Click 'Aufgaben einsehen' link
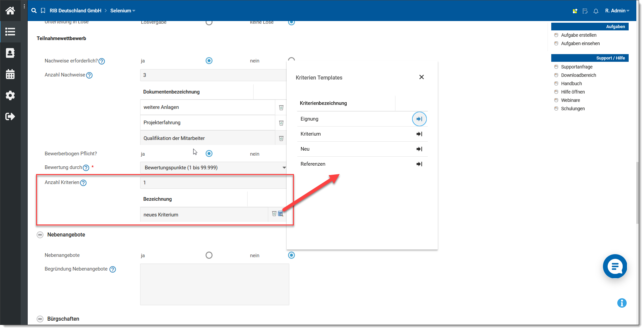The width and height of the screenshot is (644, 330). [x=580, y=43]
